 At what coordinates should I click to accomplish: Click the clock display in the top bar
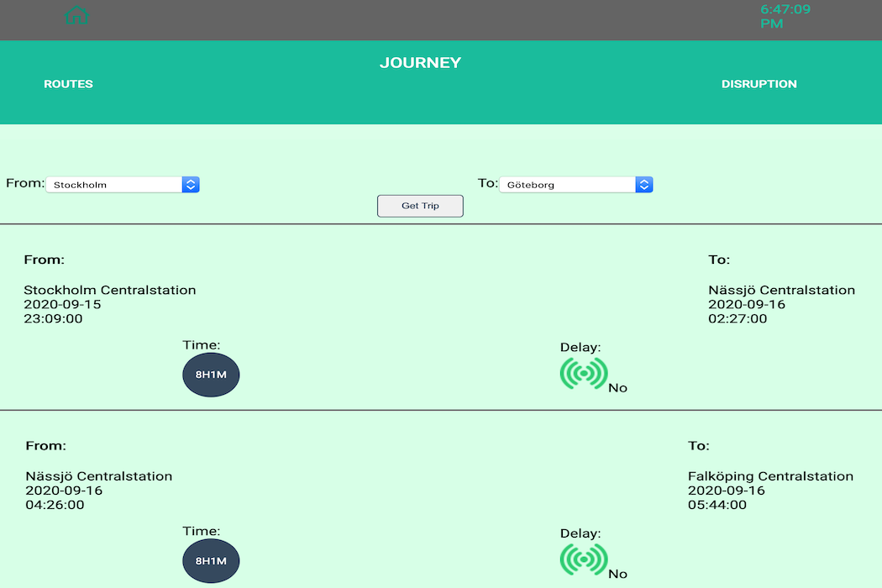tap(785, 16)
